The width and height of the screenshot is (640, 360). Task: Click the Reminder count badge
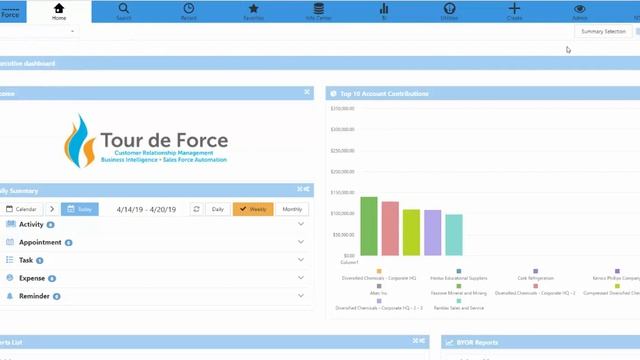click(57, 297)
